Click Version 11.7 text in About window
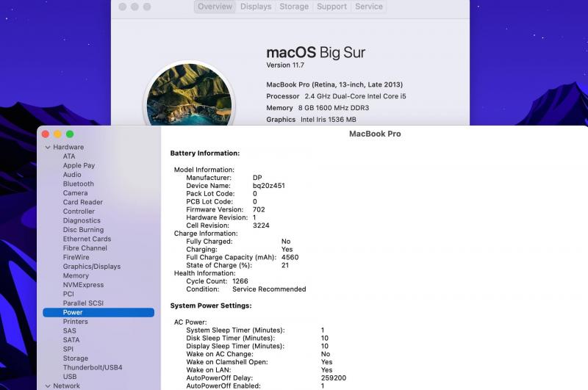The image size is (588, 390). click(285, 65)
